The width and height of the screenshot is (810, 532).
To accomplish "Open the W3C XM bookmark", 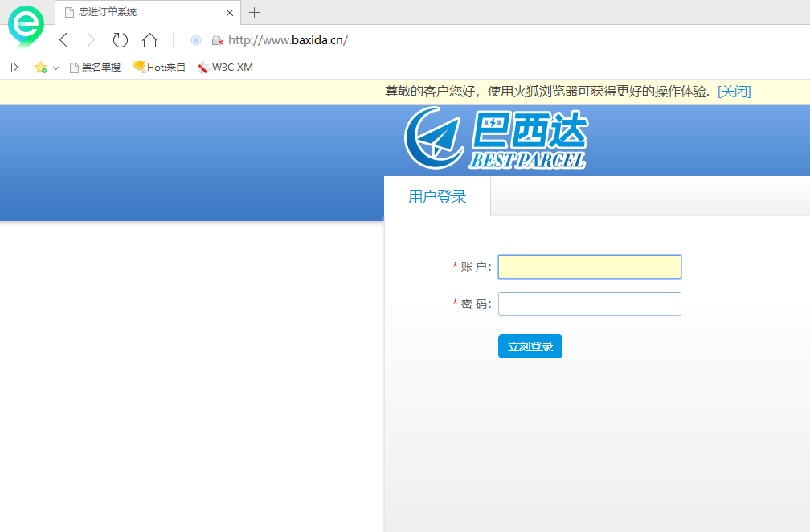I will [x=226, y=68].
